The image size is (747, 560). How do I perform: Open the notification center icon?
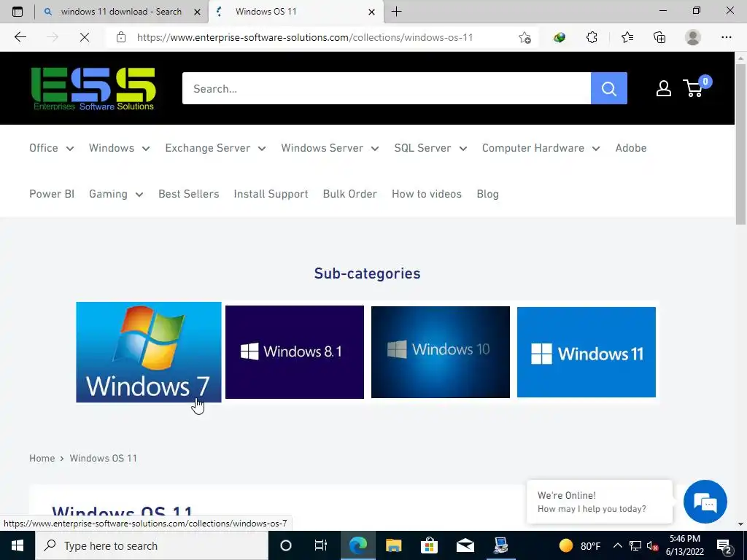pyautogui.click(x=724, y=545)
